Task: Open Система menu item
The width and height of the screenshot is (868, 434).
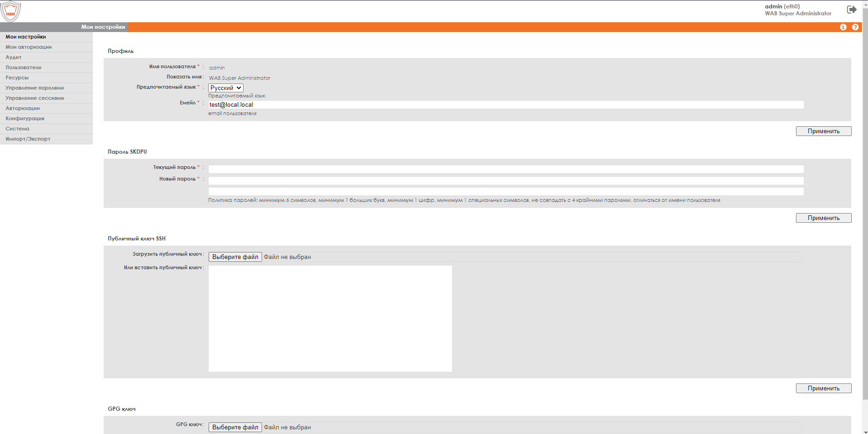Action: (x=46, y=129)
